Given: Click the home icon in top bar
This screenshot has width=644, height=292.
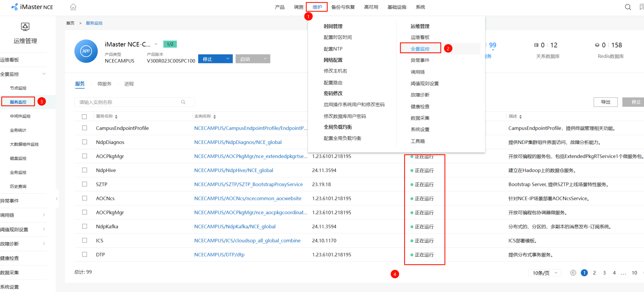Looking at the screenshot, I should (73, 7).
